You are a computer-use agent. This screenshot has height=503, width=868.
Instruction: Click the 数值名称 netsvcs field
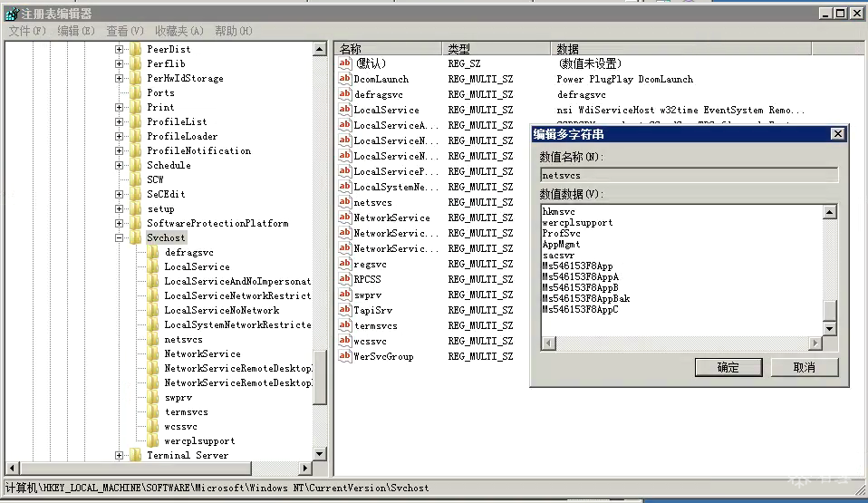pos(689,175)
